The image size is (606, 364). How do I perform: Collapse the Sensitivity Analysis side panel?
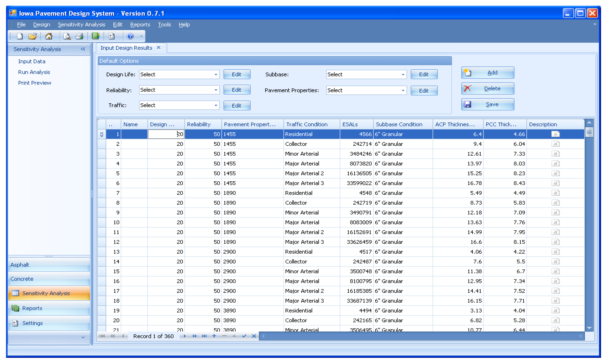83,49
